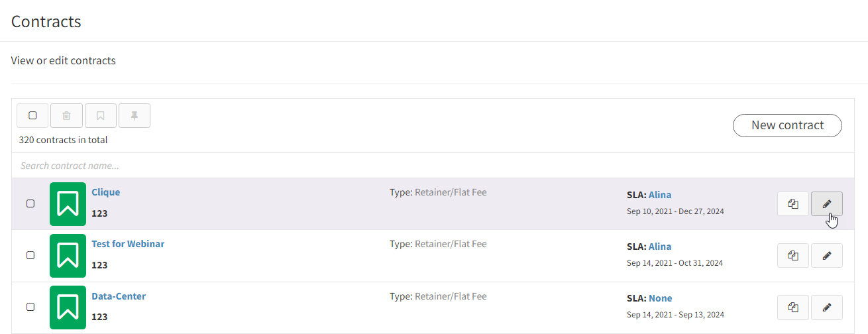Click the trash delete icon in toolbar
This screenshot has height=334, width=868.
coord(66,115)
